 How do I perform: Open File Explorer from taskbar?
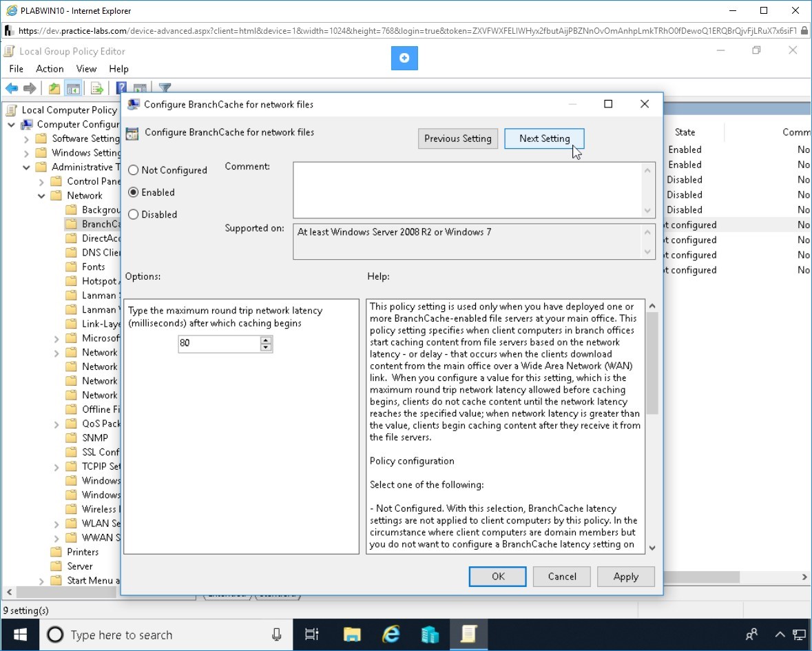tap(352, 634)
